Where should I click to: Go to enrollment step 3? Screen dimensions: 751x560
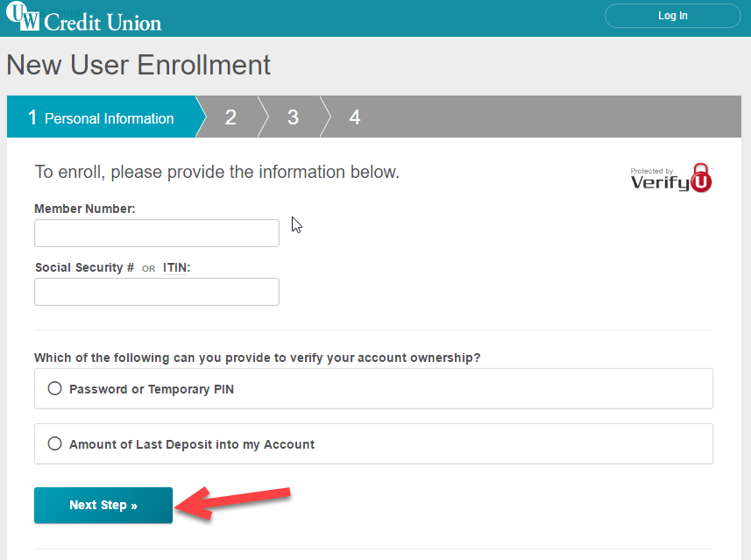point(293,117)
